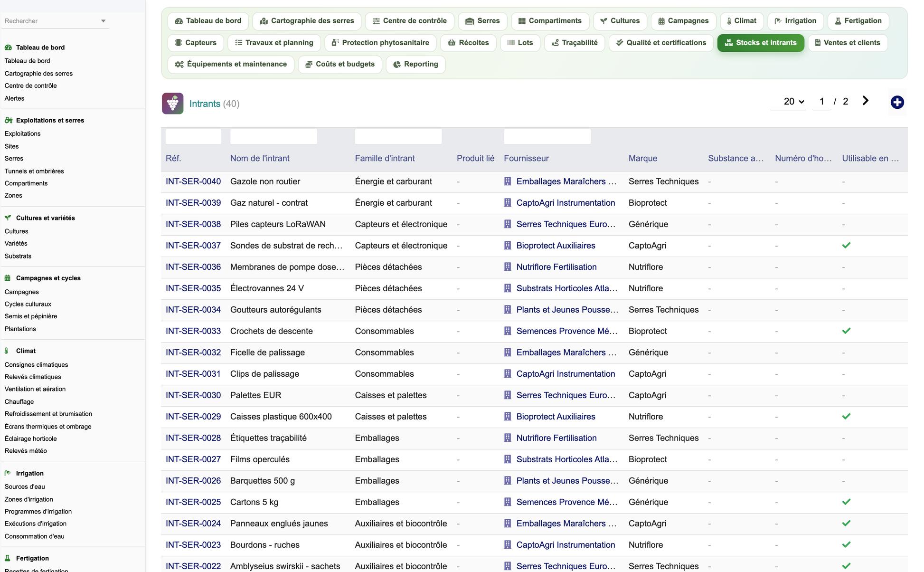Sort by Réf. column header

pyautogui.click(x=173, y=159)
